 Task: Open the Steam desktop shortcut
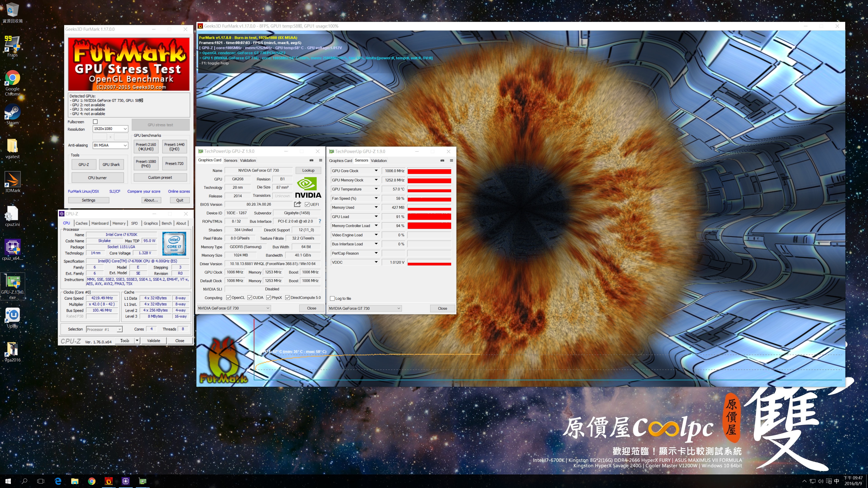(x=12, y=115)
